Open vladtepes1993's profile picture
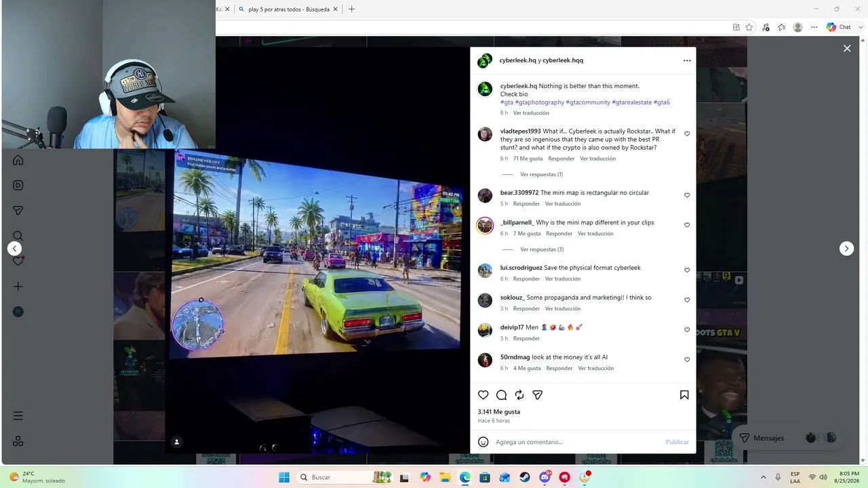The image size is (868, 488). coord(485,134)
